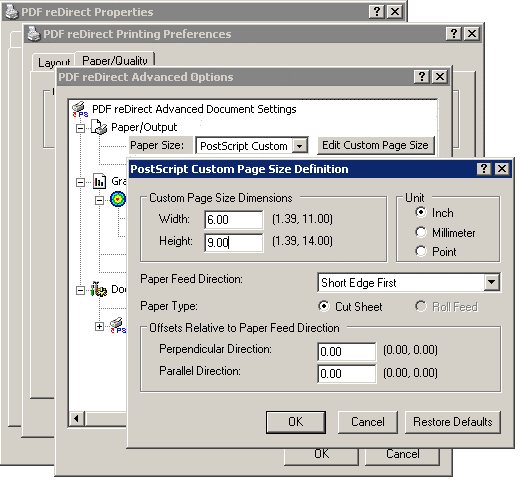Click into the Width input field
This screenshot has width=532, height=483.
pyautogui.click(x=233, y=219)
